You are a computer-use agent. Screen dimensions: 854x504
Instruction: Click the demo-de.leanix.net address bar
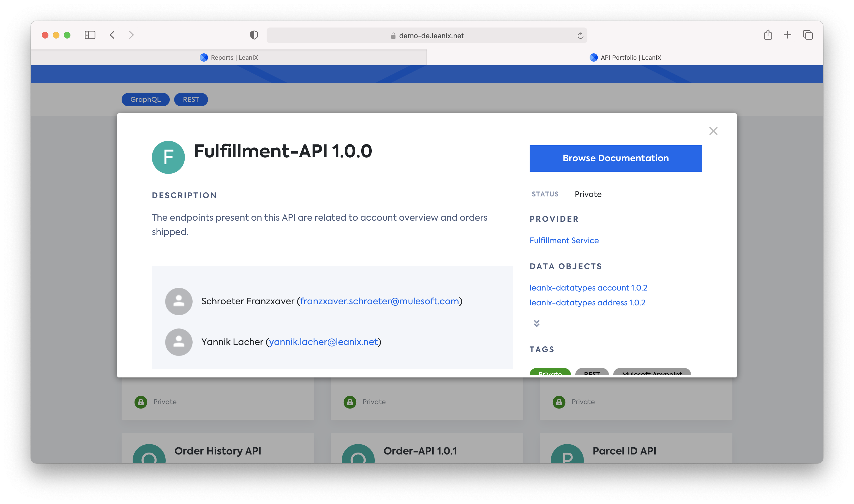click(x=427, y=36)
